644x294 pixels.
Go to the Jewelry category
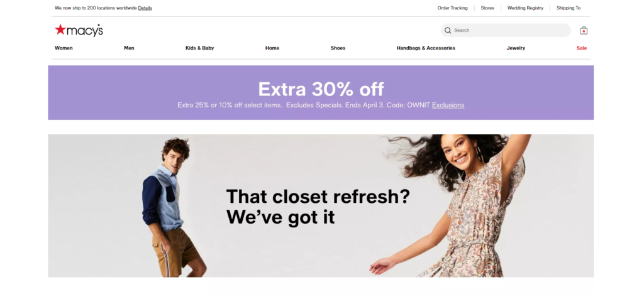tap(516, 48)
